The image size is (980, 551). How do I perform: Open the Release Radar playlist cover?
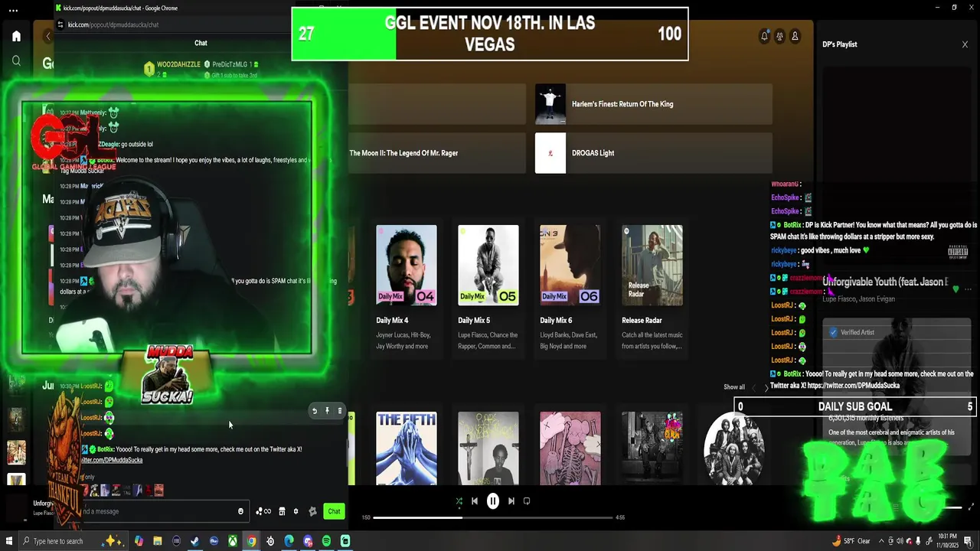[652, 265]
